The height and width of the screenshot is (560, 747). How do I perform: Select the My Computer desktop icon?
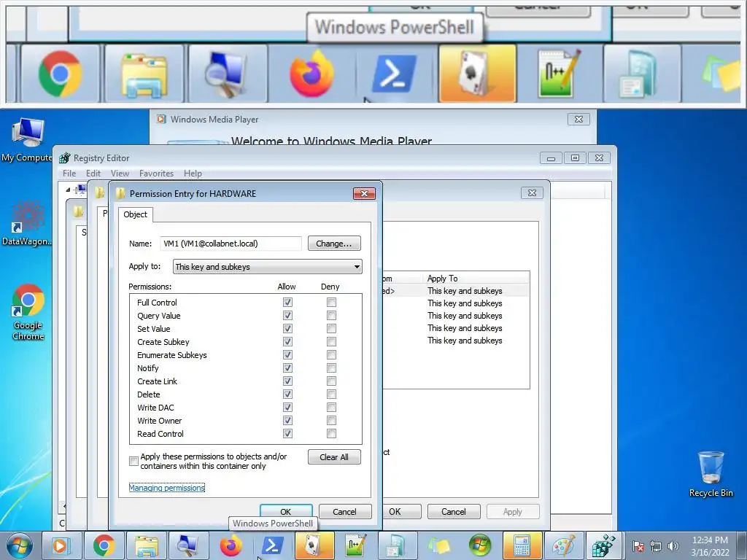[28, 140]
